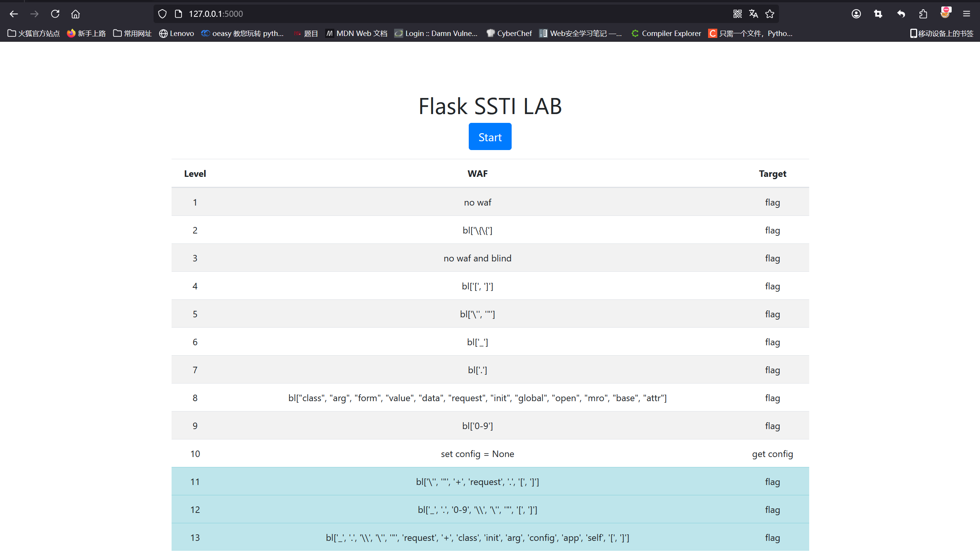
Task: Reload the current page
Action: click(x=55, y=14)
